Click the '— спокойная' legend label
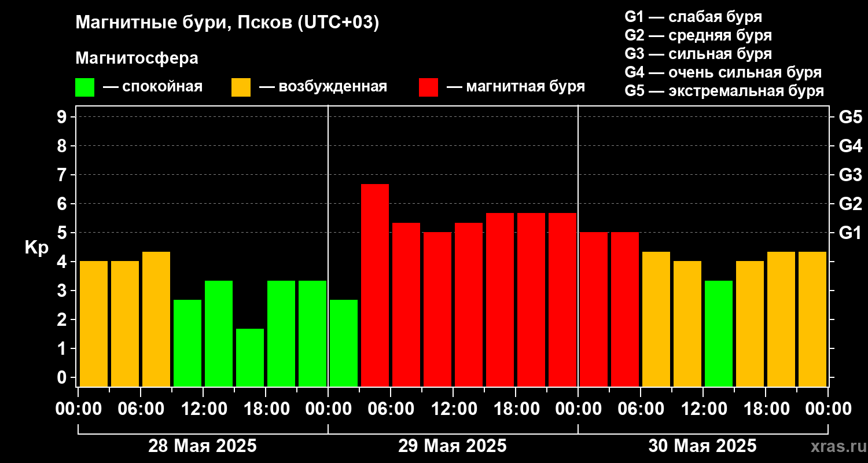This screenshot has height=463, width=868. 153,87
